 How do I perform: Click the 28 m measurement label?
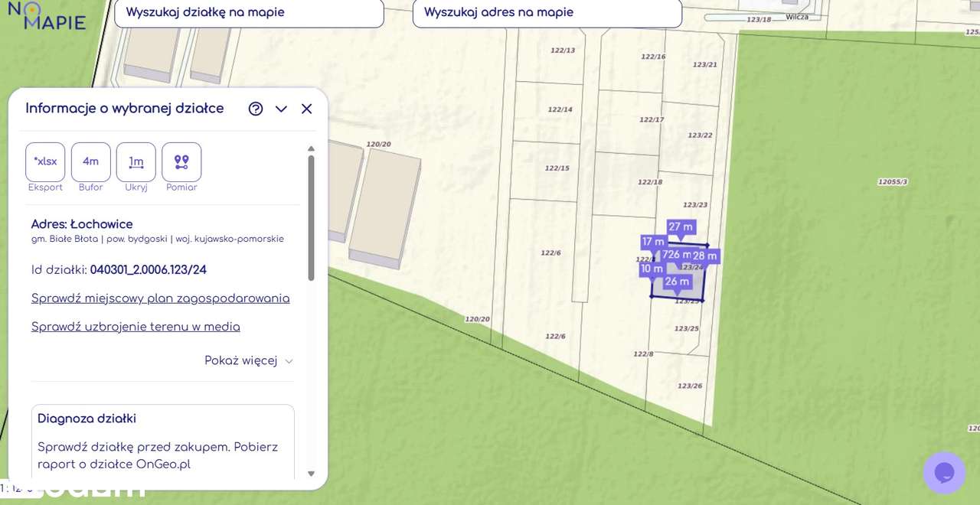(704, 256)
